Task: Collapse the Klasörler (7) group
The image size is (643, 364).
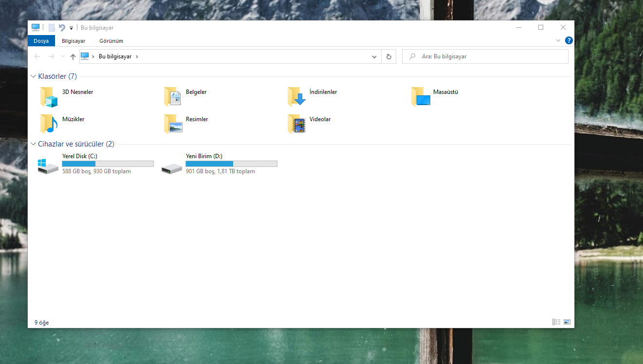Action: [33, 76]
